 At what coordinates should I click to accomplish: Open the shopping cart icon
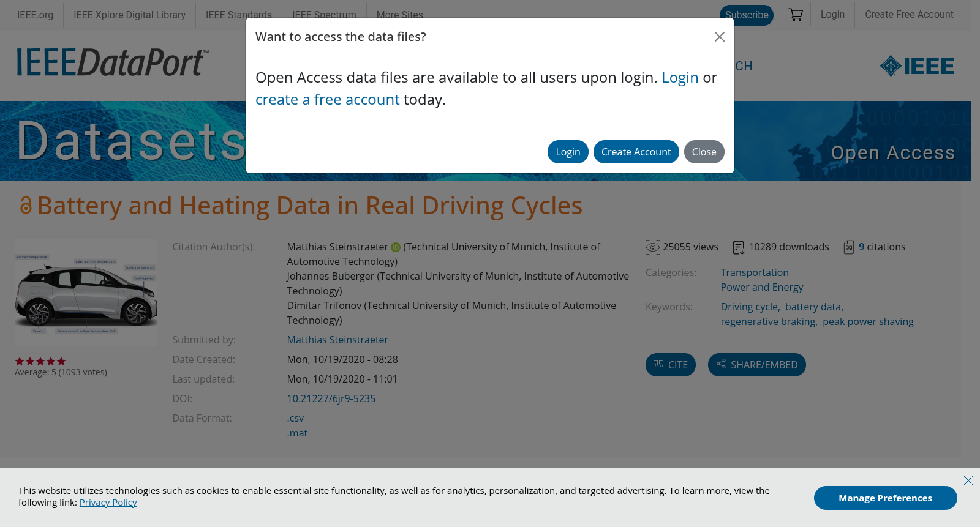point(796,15)
